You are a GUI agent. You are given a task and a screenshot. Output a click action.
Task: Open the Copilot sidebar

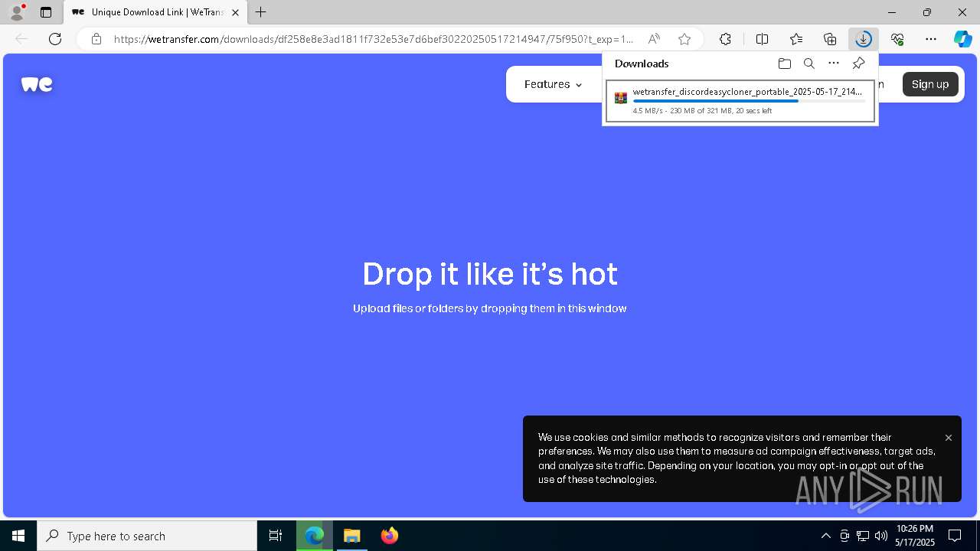962,39
